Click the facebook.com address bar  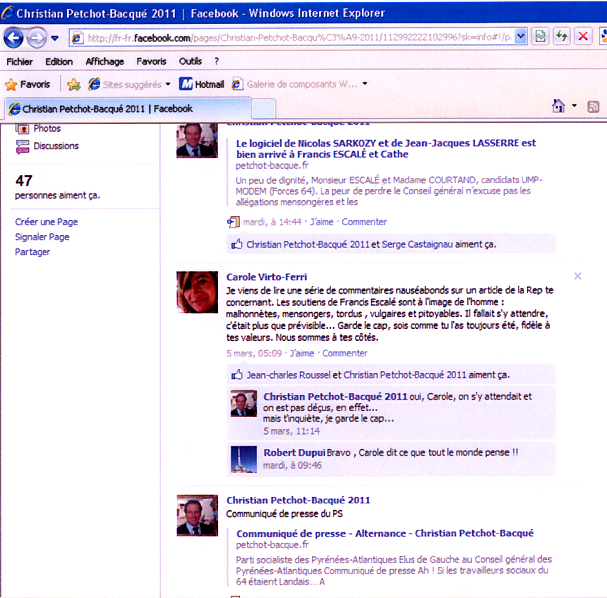point(292,38)
